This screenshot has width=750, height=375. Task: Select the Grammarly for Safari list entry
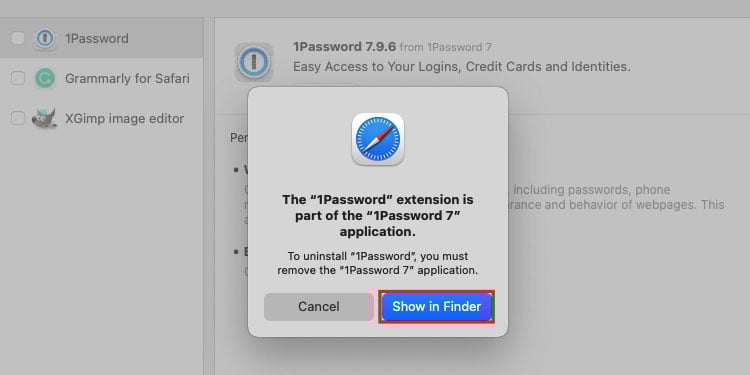click(x=101, y=78)
